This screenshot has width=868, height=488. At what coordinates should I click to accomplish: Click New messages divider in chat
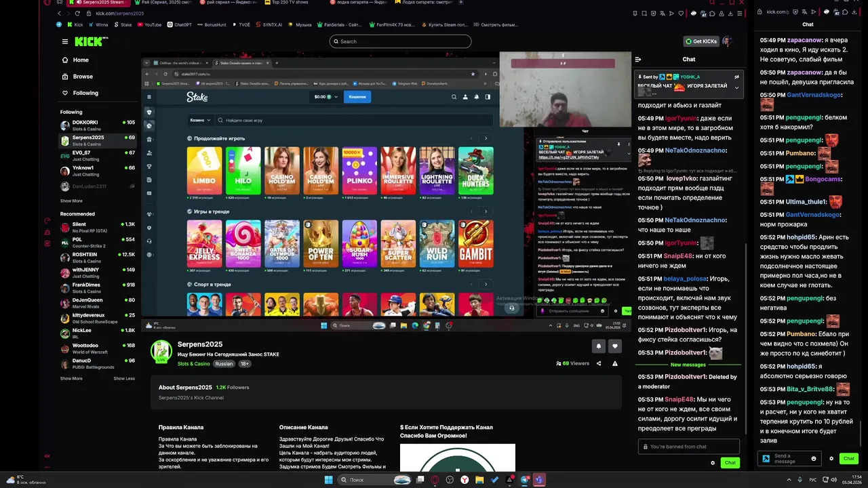(x=688, y=365)
